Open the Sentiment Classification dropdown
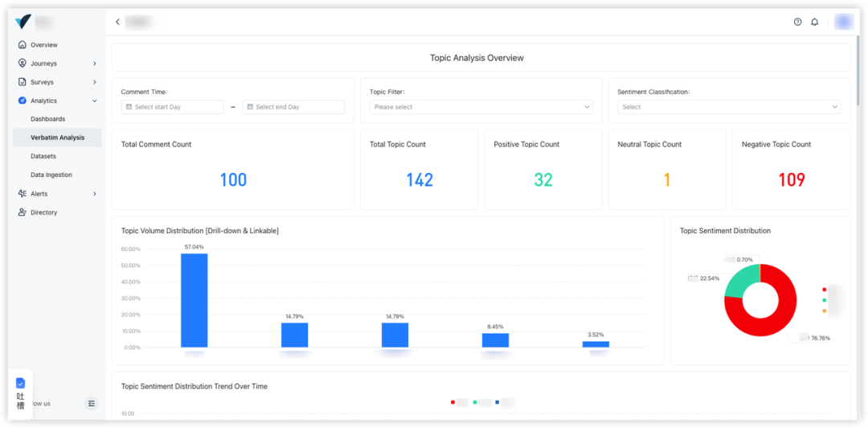868x428 pixels. click(729, 107)
